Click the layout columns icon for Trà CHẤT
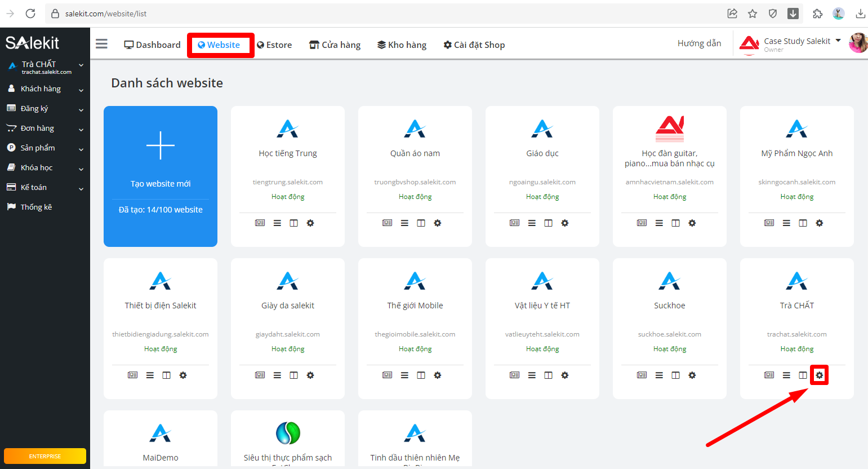The image size is (868, 469). [803, 375]
